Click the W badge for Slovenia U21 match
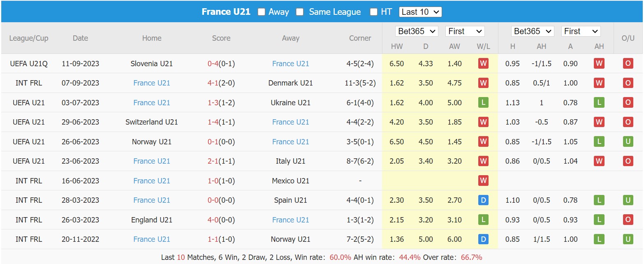 click(483, 64)
